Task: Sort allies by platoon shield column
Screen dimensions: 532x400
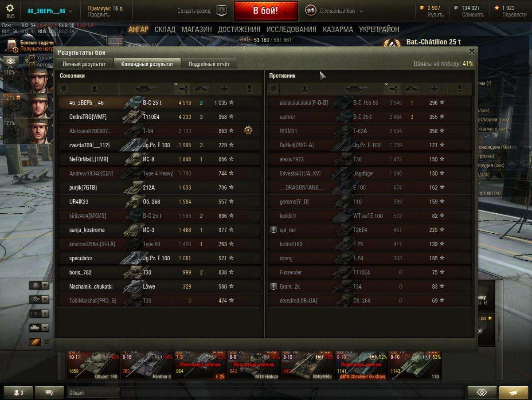Action: [63, 89]
